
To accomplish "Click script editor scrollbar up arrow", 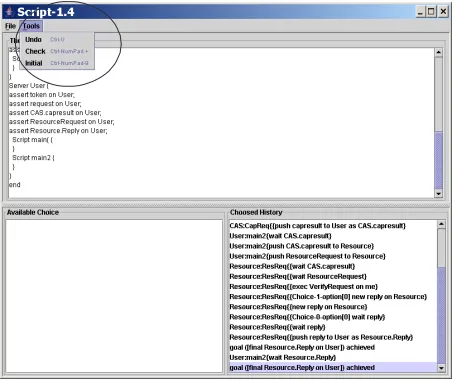I will [439, 52].
